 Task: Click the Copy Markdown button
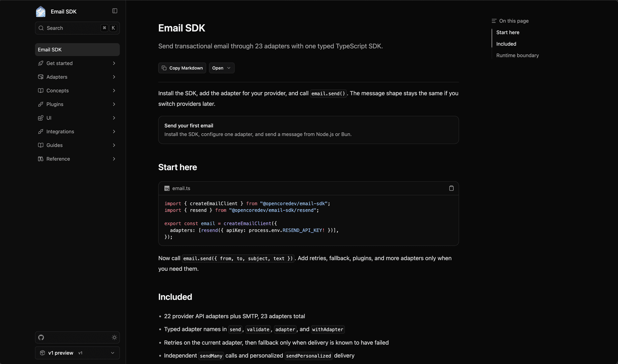pyautogui.click(x=182, y=68)
